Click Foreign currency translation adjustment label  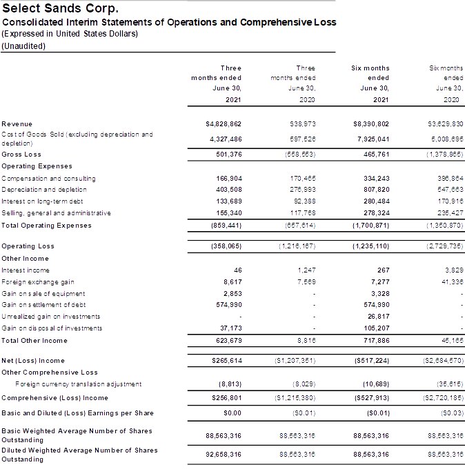[x=79, y=384]
